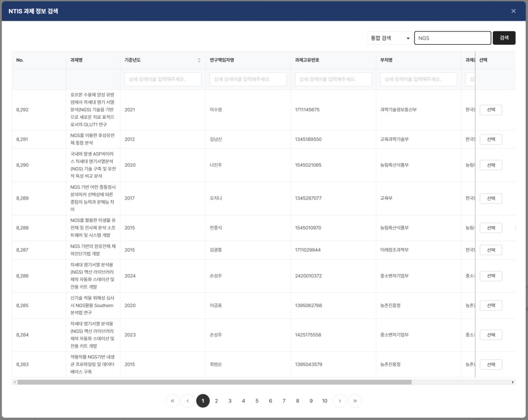The width and height of the screenshot is (528, 420).
Task: Select the row for project 8,292
Action: coord(491,110)
